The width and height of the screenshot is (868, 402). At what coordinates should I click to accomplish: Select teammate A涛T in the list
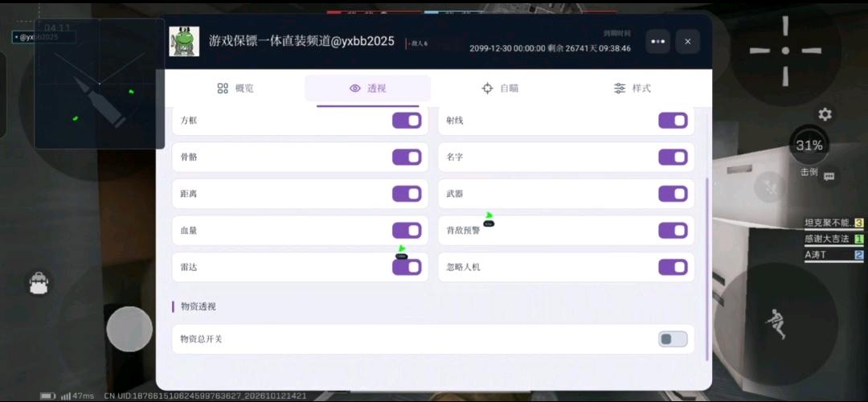tap(833, 255)
